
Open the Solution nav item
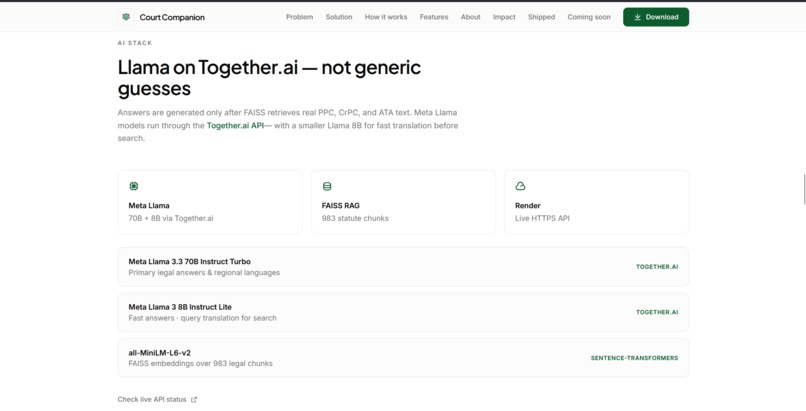339,17
